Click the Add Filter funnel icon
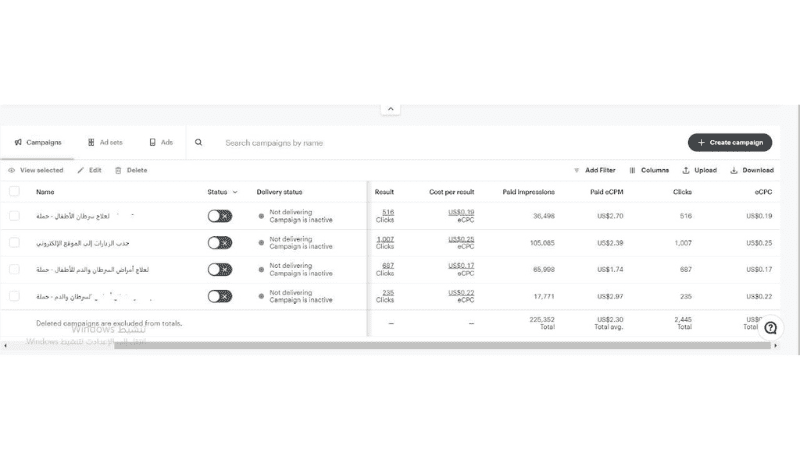Screen dimensions: 800x460 point(577,171)
